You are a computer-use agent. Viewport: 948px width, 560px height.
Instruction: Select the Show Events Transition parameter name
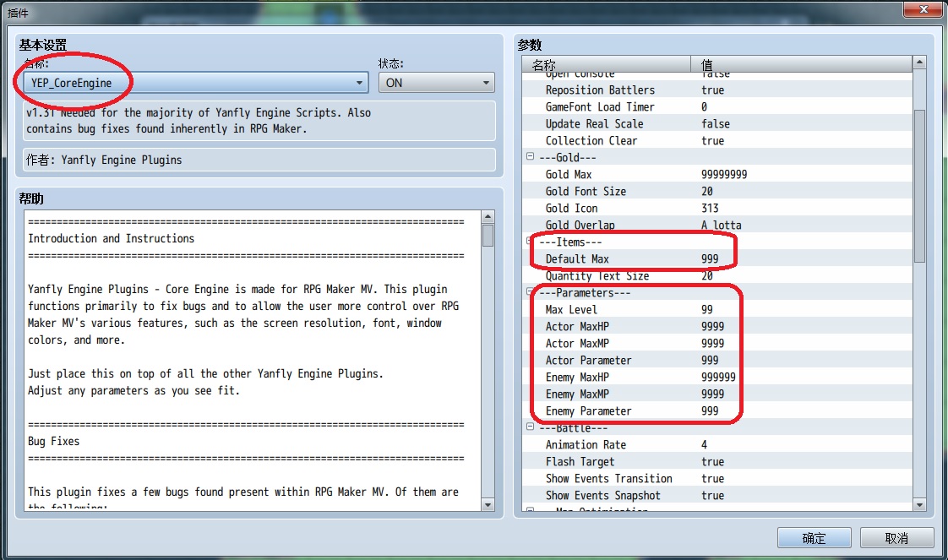click(609, 479)
